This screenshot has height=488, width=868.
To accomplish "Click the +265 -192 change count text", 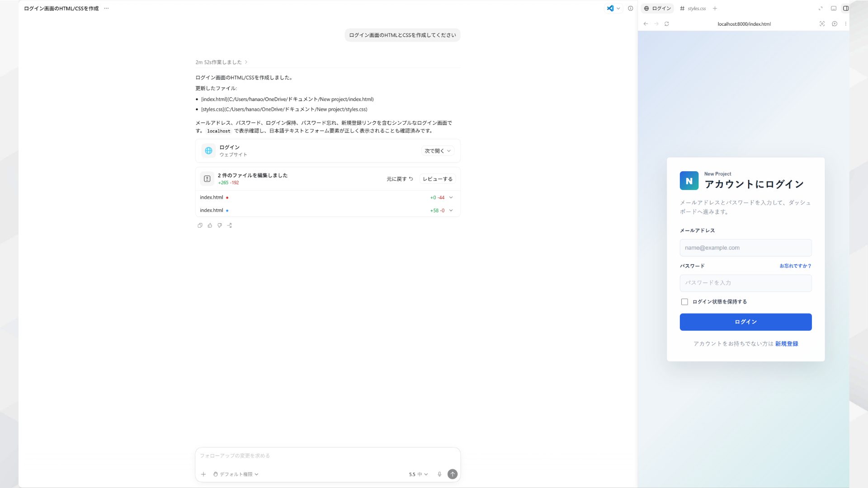I will point(228,183).
